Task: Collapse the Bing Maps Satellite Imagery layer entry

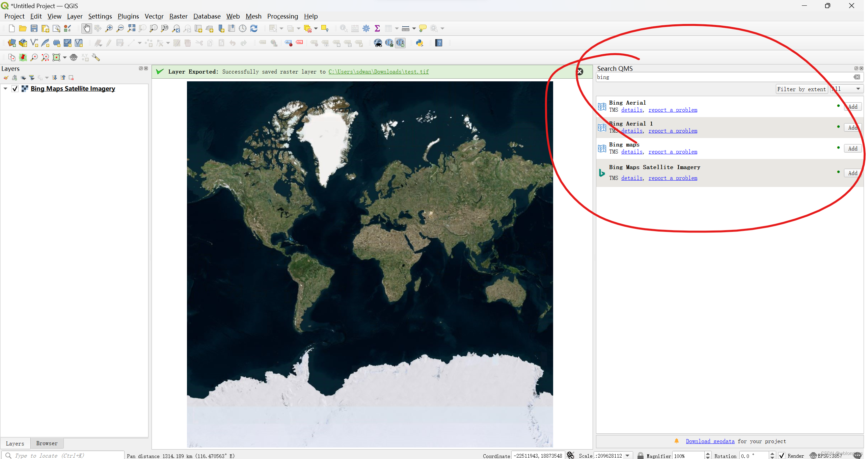Action: click(x=5, y=88)
